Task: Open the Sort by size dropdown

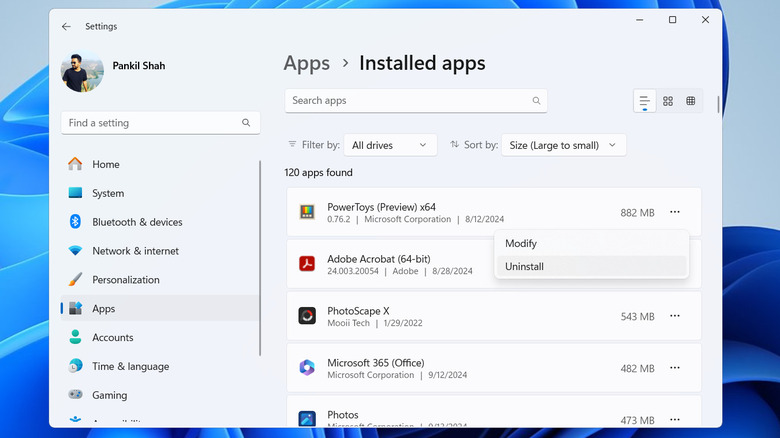Action: click(x=563, y=145)
